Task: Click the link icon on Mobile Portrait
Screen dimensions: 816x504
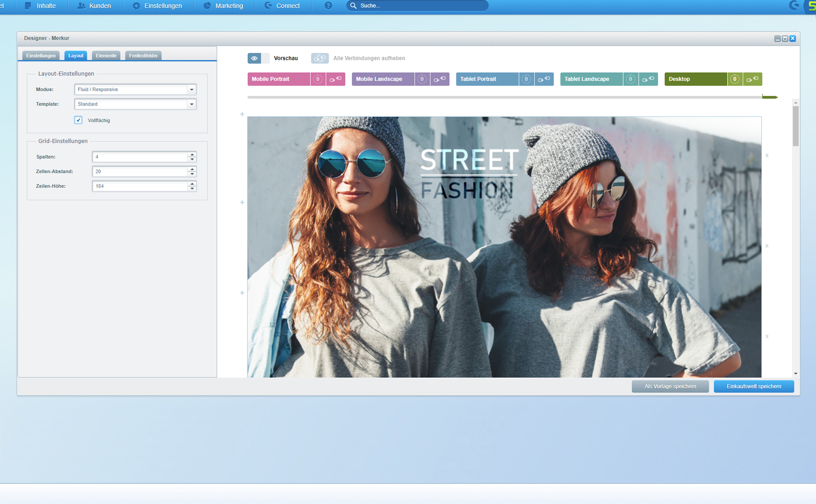Action: (335, 79)
